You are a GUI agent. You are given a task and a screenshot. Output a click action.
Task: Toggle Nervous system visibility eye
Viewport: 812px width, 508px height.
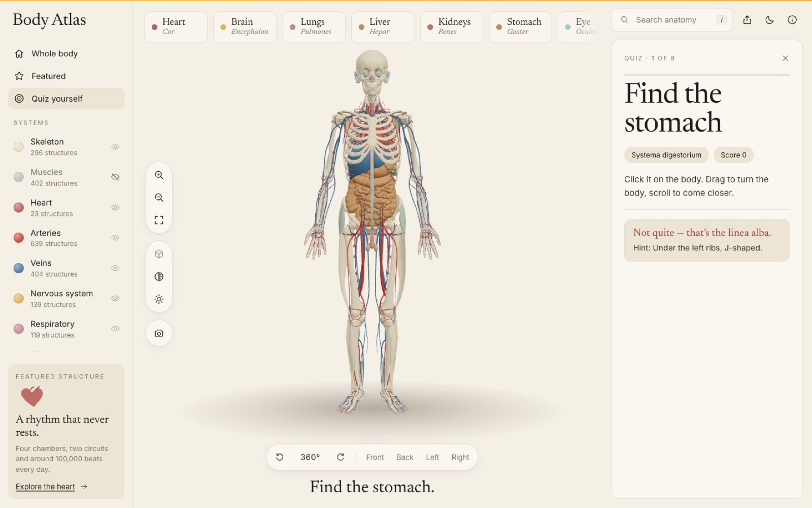(115, 298)
